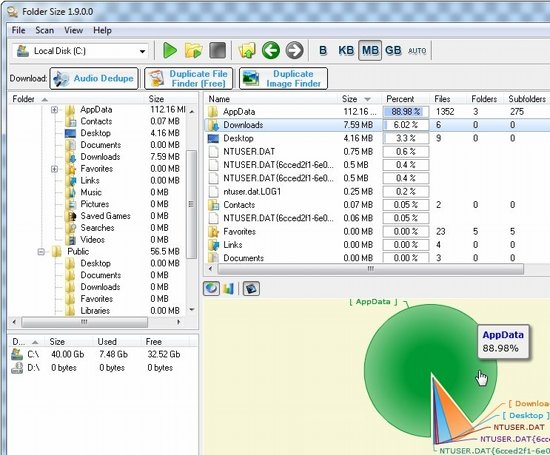Show sizes in bytes (B)
Viewport: 550px width, 455px height.
coord(323,51)
